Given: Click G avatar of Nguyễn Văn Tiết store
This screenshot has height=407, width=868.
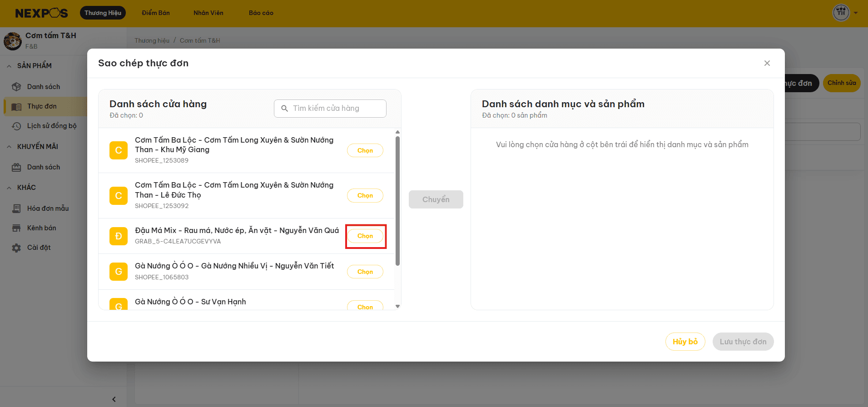Looking at the screenshot, I should (119, 272).
